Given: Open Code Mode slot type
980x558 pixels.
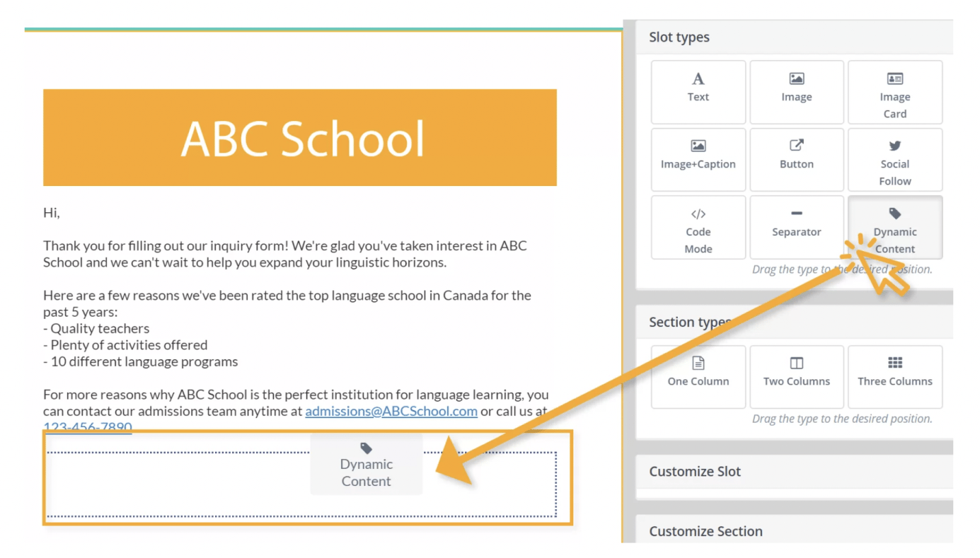Looking at the screenshot, I should (x=698, y=228).
